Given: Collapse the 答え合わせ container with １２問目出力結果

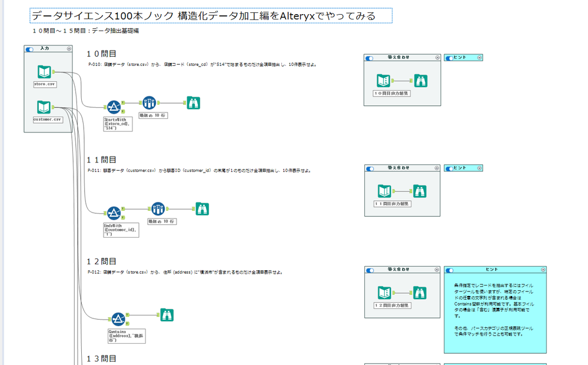Looking at the screenshot, I should (437, 270).
